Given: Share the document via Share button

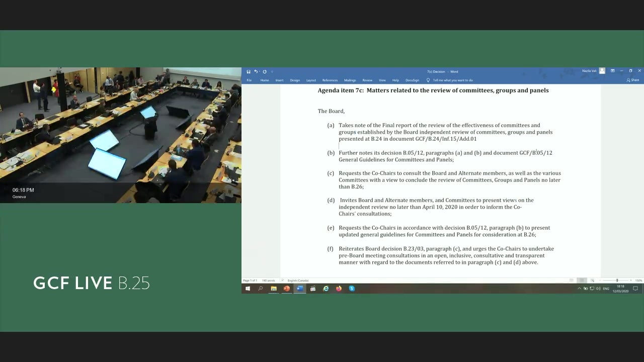Looking at the screenshot, I should 633,80.
